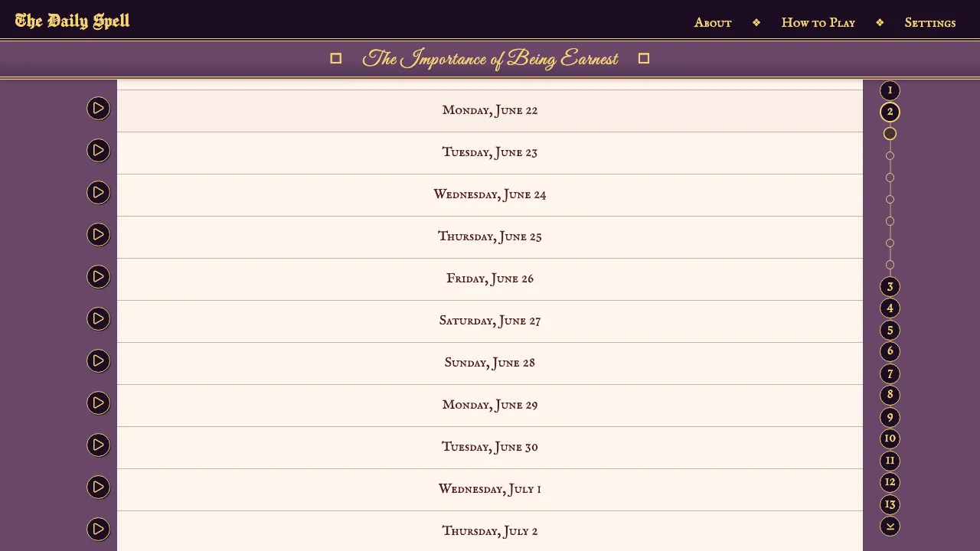Viewport: 980px width, 551px height.
Task: Jump to chapter 13 marker
Action: 890,504
